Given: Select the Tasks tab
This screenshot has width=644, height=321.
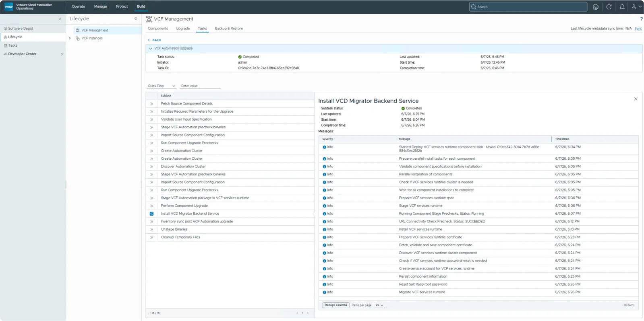Looking at the screenshot, I should (x=202, y=29).
